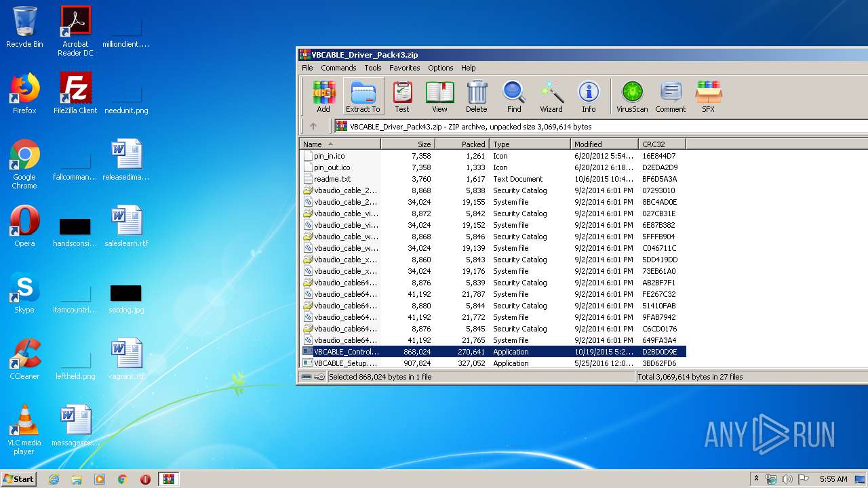Image resolution: width=868 pixels, height=488 pixels.
Task: Select pin_out.ico file row
Action: [493, 167]
